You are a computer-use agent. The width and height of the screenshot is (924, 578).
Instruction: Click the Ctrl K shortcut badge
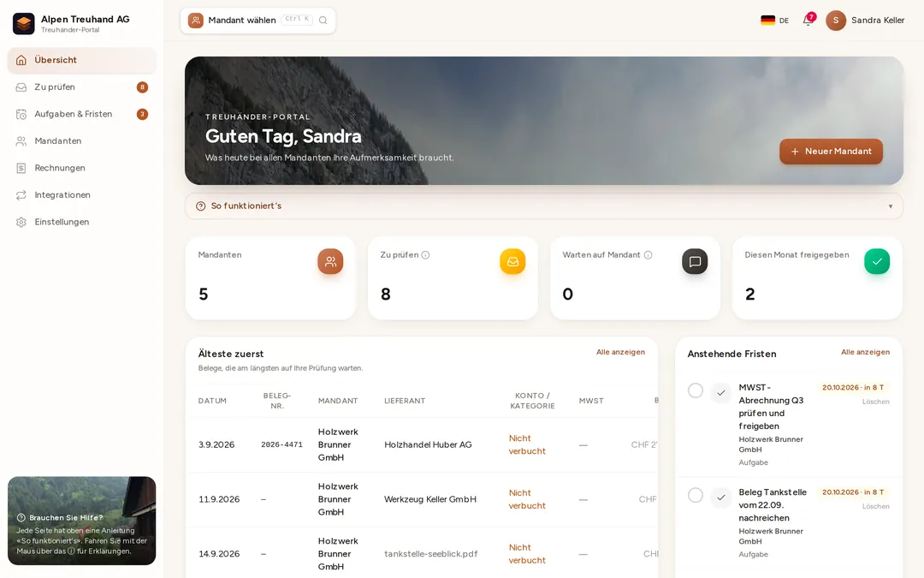pyautogui.click(x=297, y=20)
